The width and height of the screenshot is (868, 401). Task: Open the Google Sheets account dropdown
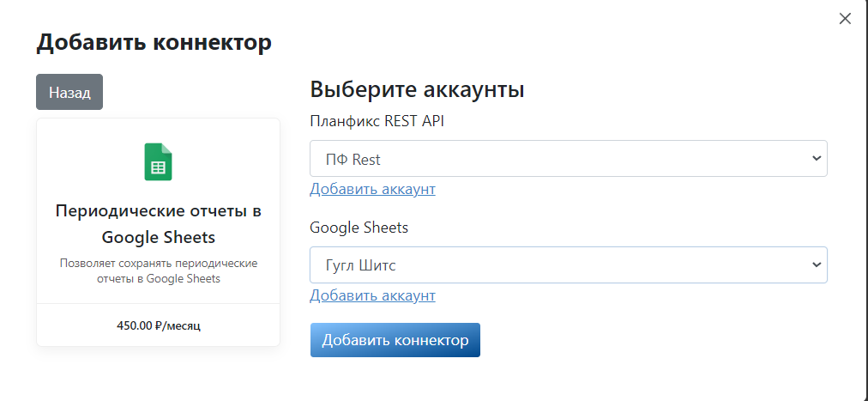569,264
